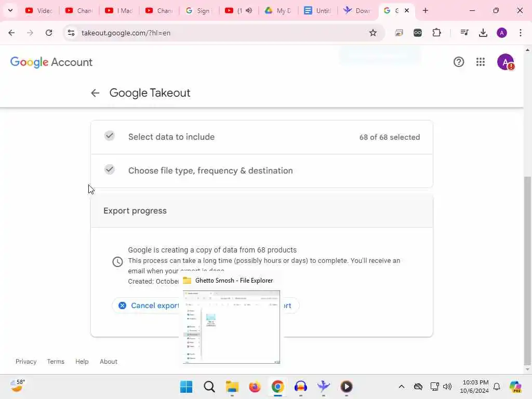
Task: Switch to the 'I Mac' YouTube tab
Action: pos(119,11)
